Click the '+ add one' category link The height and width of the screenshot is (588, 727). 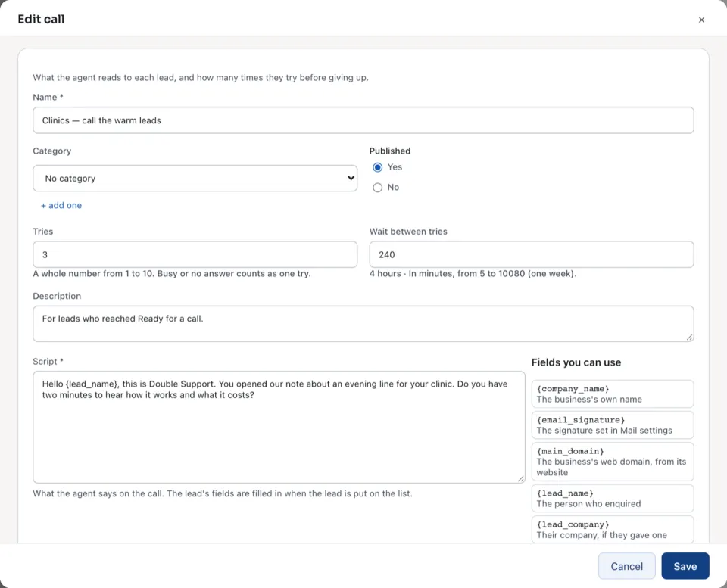[61, 205]
